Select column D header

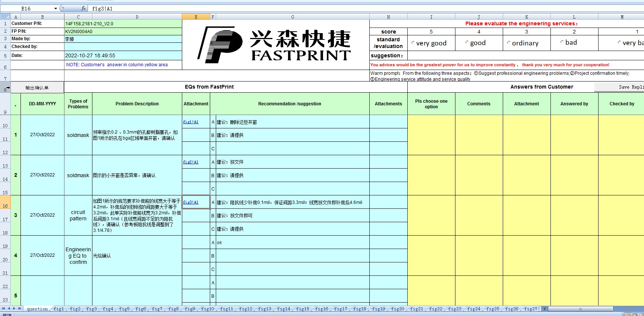(x=137, y=17)
